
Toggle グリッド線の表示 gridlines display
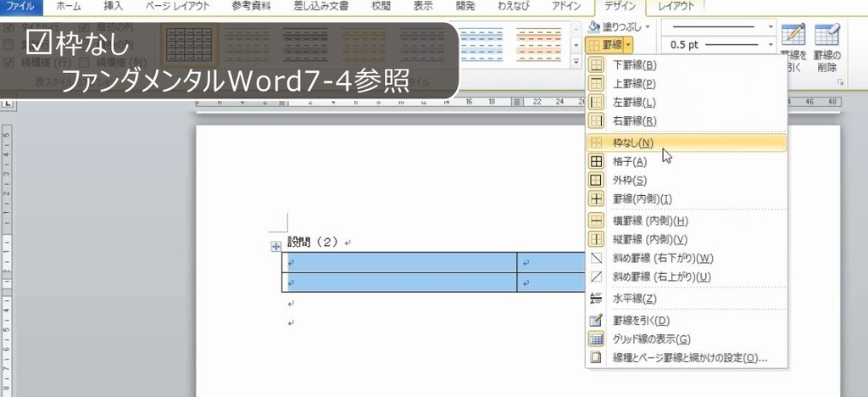[x=686, y=338]
